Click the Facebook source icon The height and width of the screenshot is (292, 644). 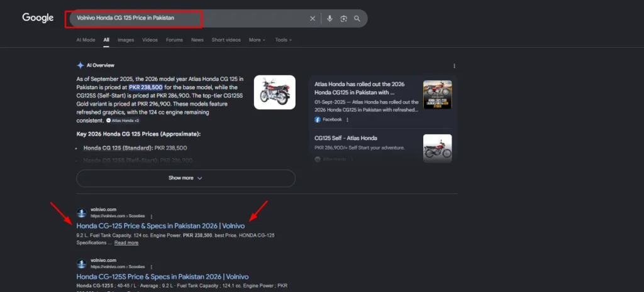(x=318, y=120)
